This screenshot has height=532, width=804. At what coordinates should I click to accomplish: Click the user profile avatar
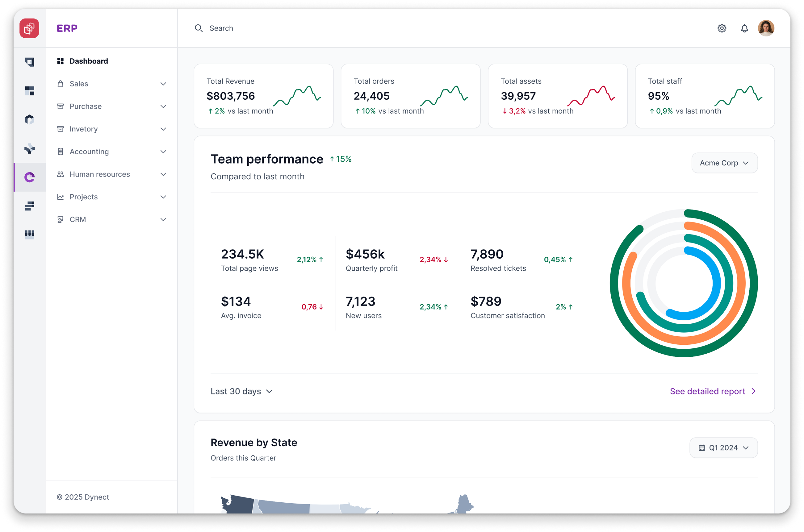click(x=767, y=28)
